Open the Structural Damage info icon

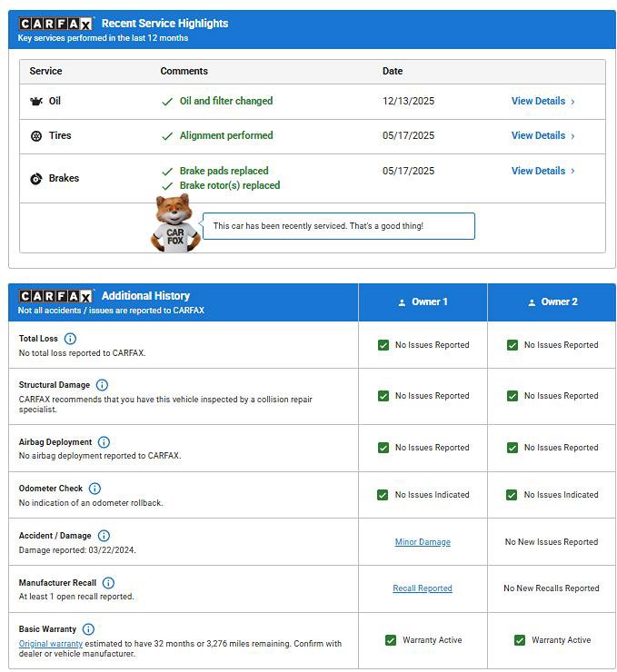tap(102, 385)
